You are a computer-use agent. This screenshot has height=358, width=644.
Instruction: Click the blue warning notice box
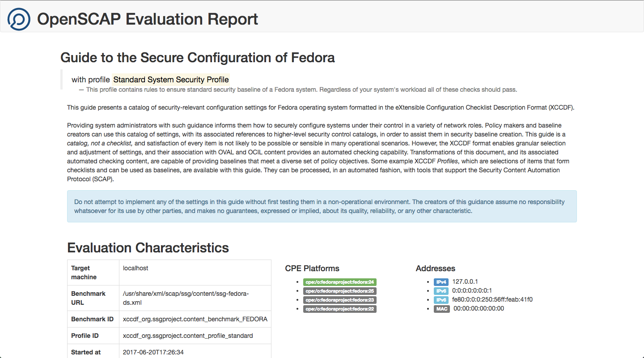pyautogui.click(x=322, y=206)
